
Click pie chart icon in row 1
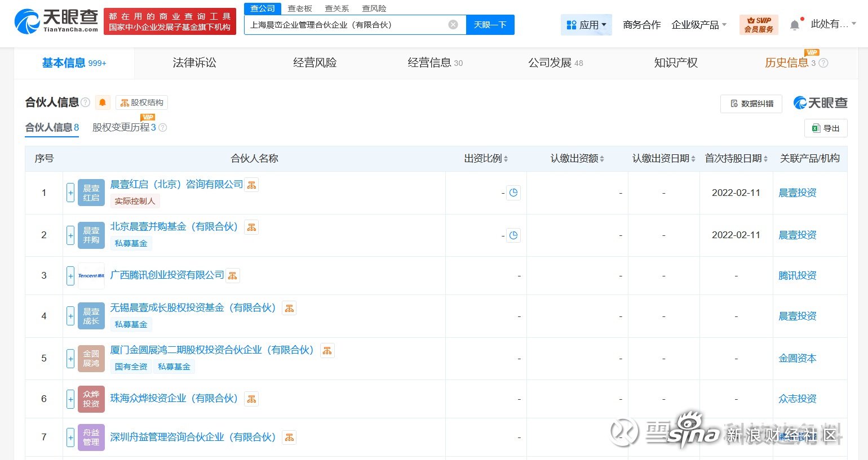[x=513, y=193]
